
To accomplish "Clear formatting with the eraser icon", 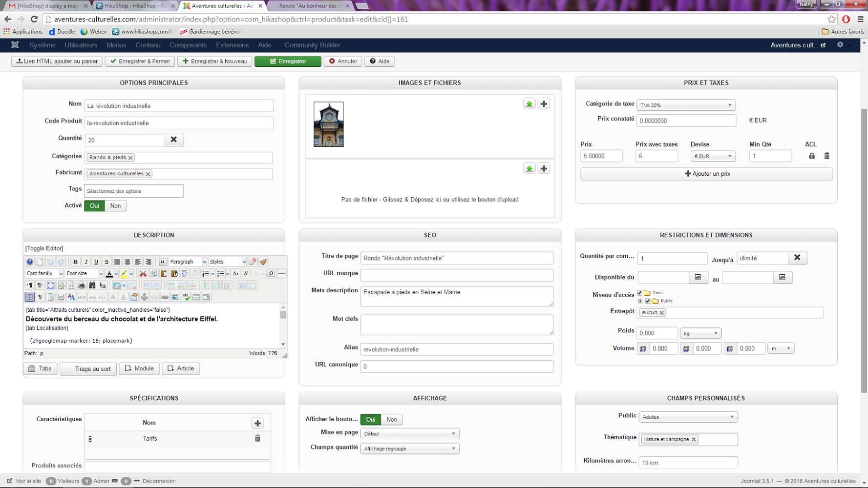I will [253, 262].
